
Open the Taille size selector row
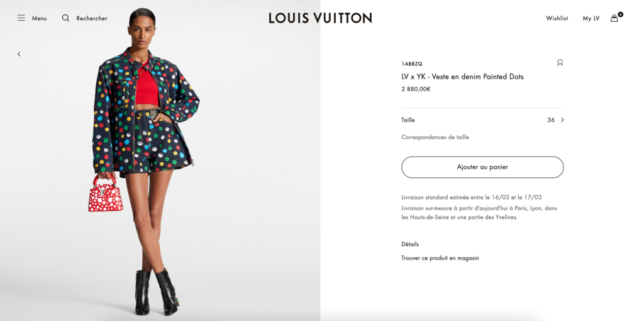pyautogui.click(x=482, y=120)
